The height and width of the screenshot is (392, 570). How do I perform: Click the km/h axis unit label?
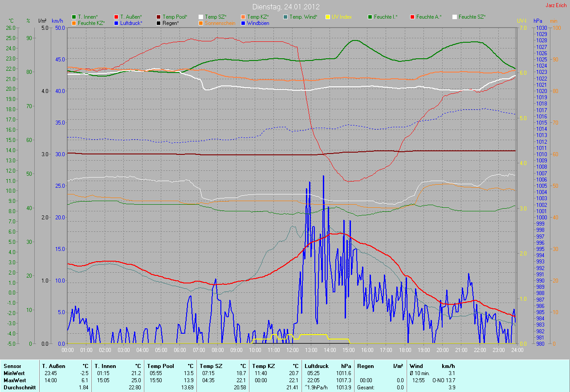click(57, 21)
